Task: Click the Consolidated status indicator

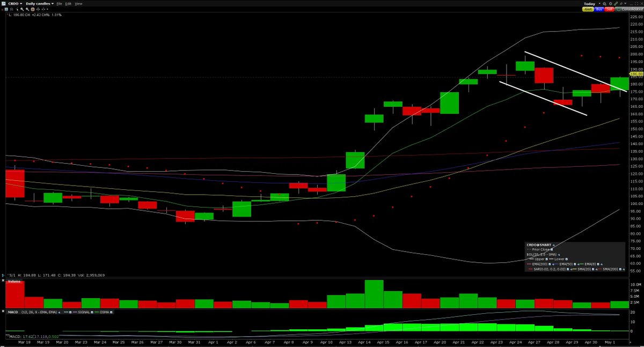Action: point(630,9)
